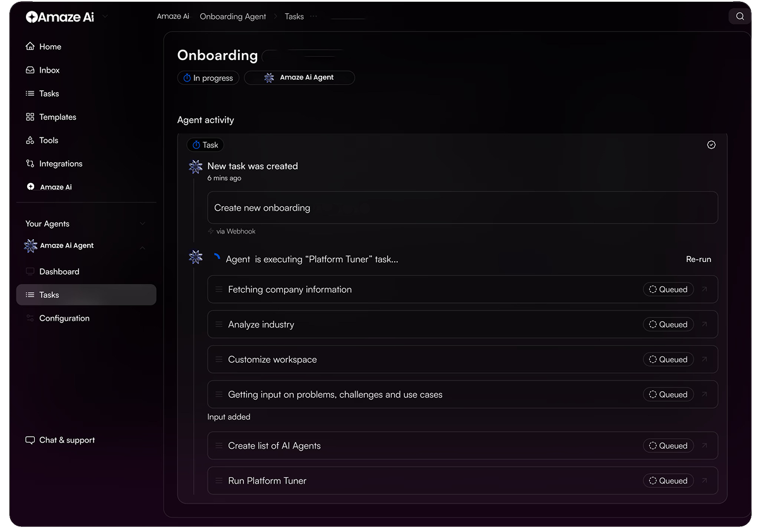
Task: Open Analyze industry step with its arrow
Action: [705, 324]
